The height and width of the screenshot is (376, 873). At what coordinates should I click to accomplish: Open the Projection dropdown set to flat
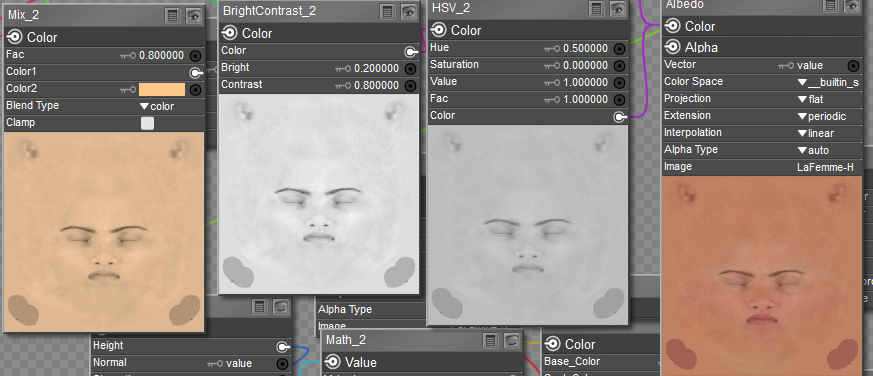click(x=811, y=100)
